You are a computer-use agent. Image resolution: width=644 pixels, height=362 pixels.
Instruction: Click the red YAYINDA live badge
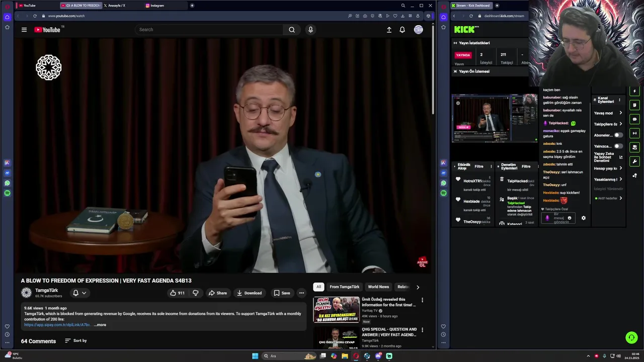pos(463,55)
